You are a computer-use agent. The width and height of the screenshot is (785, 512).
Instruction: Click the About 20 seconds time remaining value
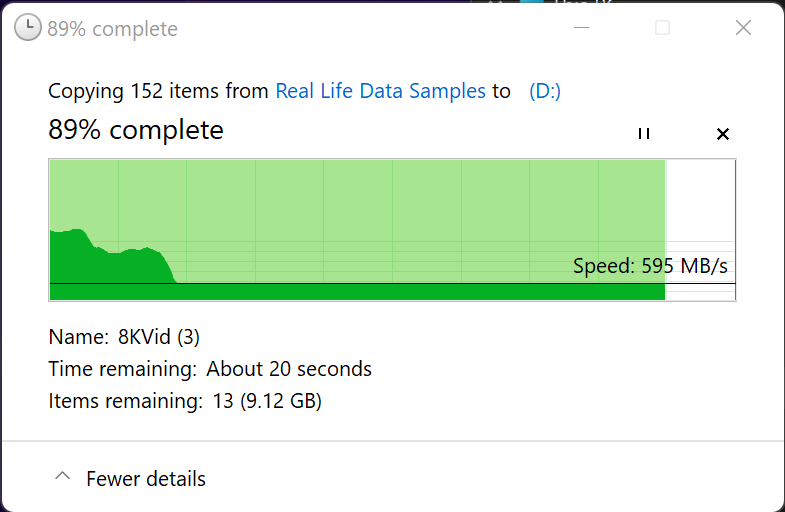click(x=289, y=369)
